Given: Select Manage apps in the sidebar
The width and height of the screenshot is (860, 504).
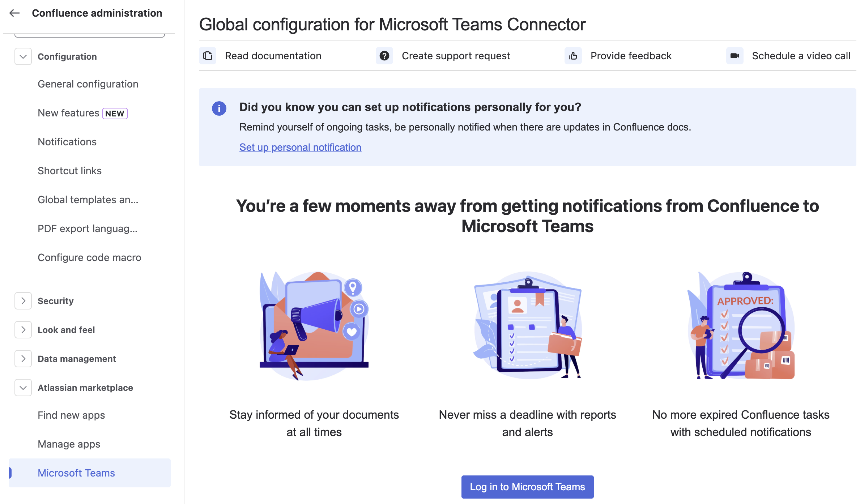Looking at the screenshot, I should click(x=69, y=444).
